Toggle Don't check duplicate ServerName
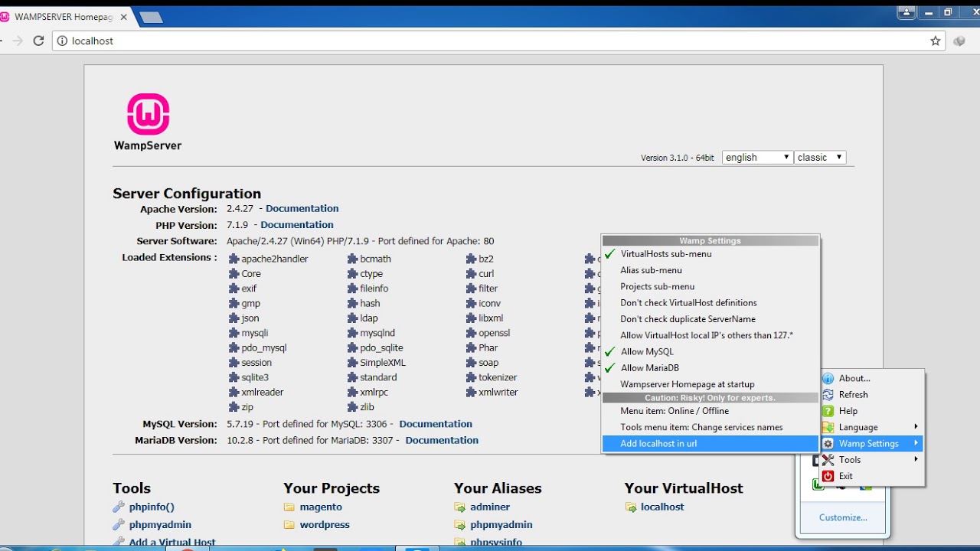980x551 pixels. (710, 319)
